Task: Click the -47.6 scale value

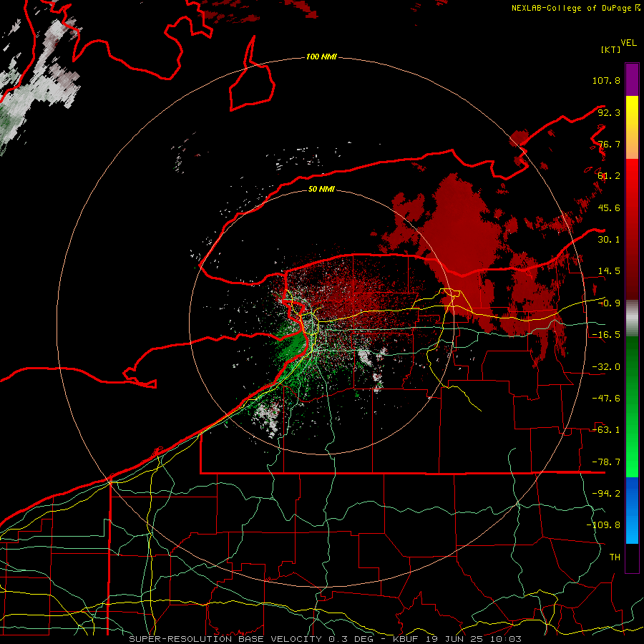Action: click(606, 399)
